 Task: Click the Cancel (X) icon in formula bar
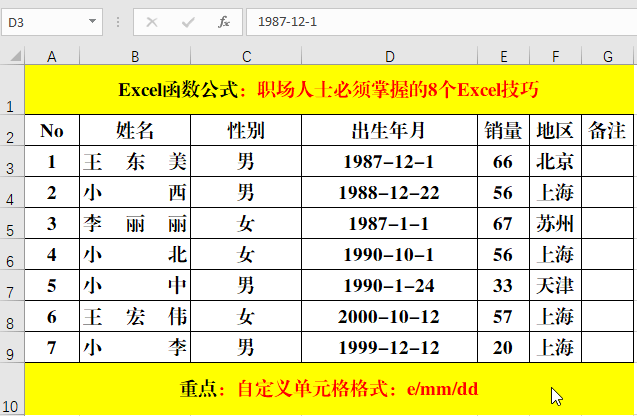click(152, 22)
